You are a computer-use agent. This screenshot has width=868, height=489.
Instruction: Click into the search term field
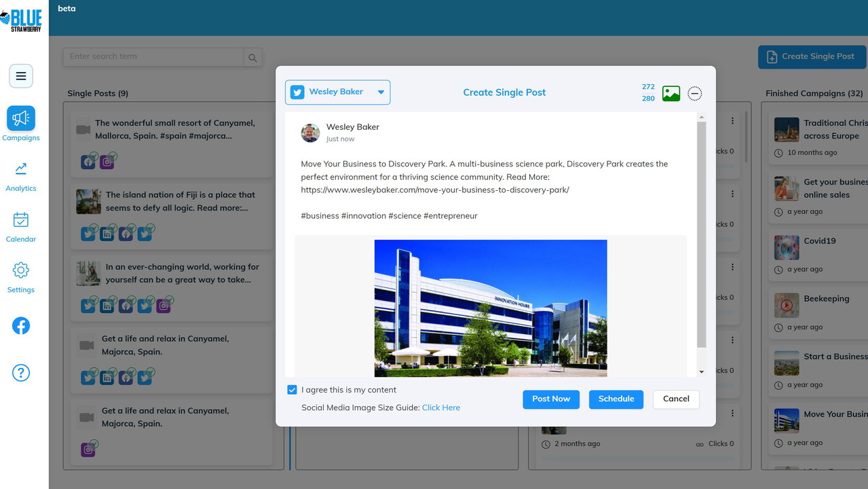(x=153, y=57)
